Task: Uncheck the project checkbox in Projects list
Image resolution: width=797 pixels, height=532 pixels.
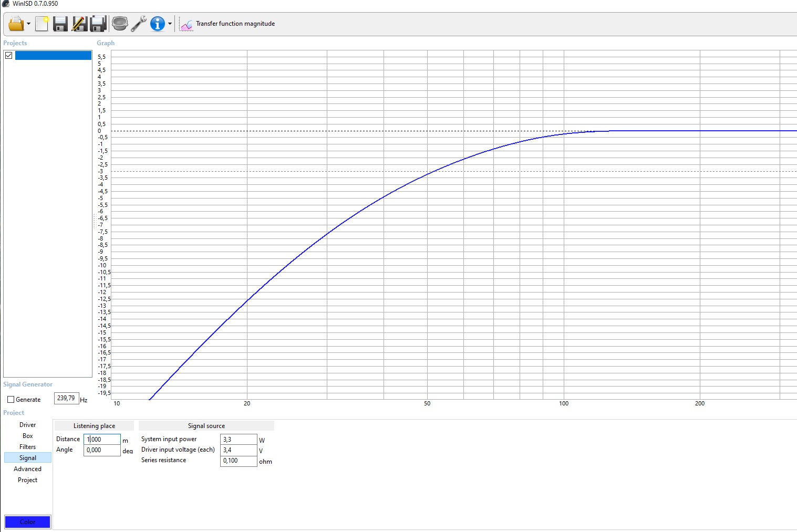Action: coord(9,55)
